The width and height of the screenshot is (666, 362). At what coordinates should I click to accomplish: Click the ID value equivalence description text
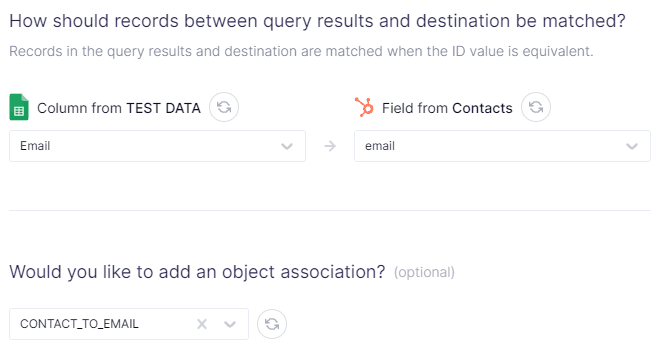click(x=301, y=51)
